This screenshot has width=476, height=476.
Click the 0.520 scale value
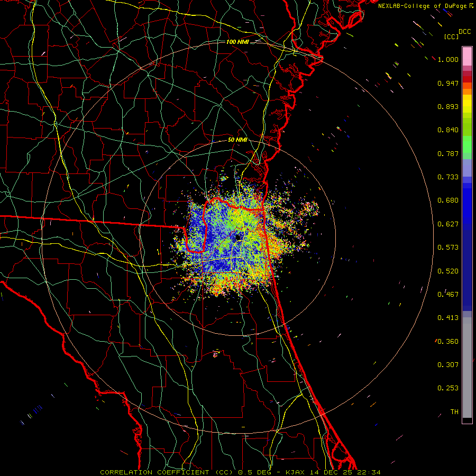448,271
